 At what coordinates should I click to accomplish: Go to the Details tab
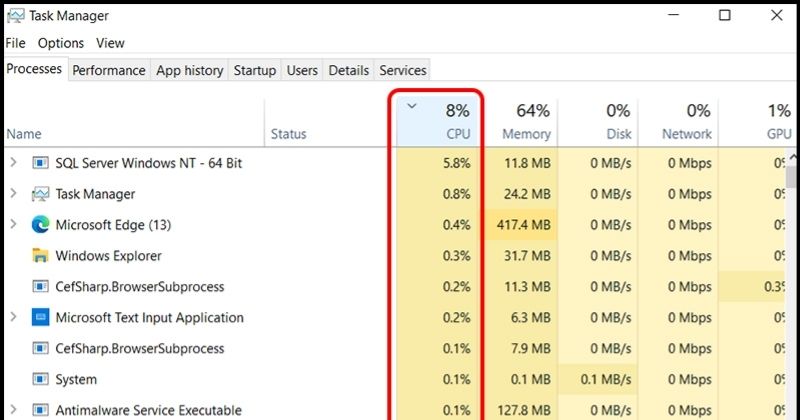348,70
